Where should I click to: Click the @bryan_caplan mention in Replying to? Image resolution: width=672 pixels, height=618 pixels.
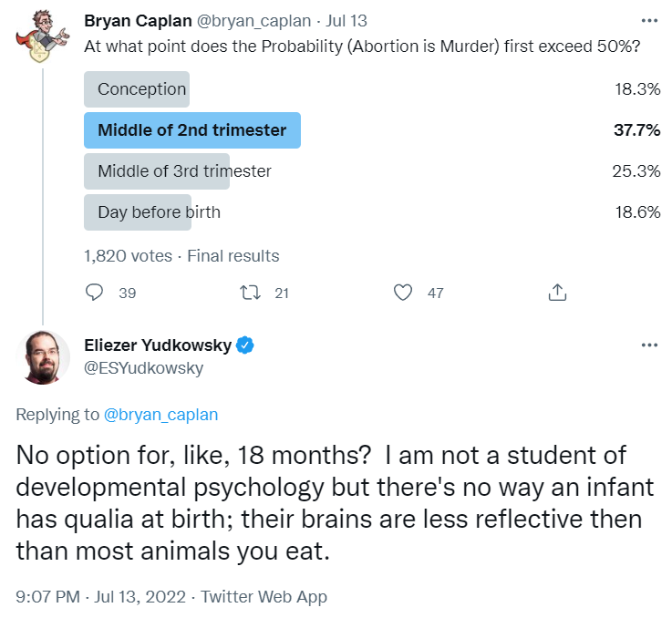click(x=161, y=414)
